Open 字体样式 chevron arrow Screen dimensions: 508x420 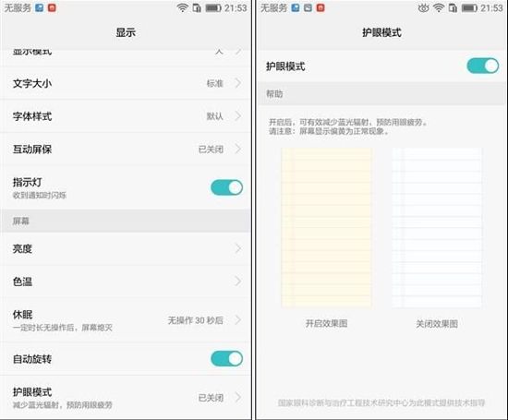238,116
